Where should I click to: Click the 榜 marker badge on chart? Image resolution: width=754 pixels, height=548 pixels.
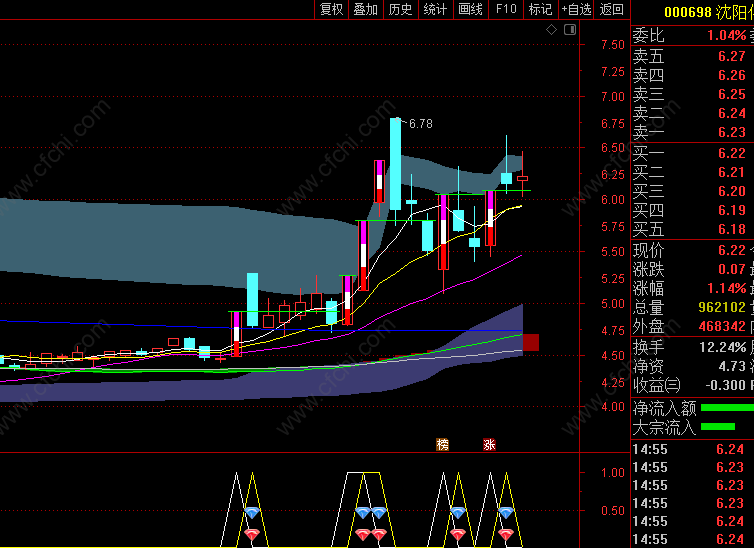coord(442,444)
